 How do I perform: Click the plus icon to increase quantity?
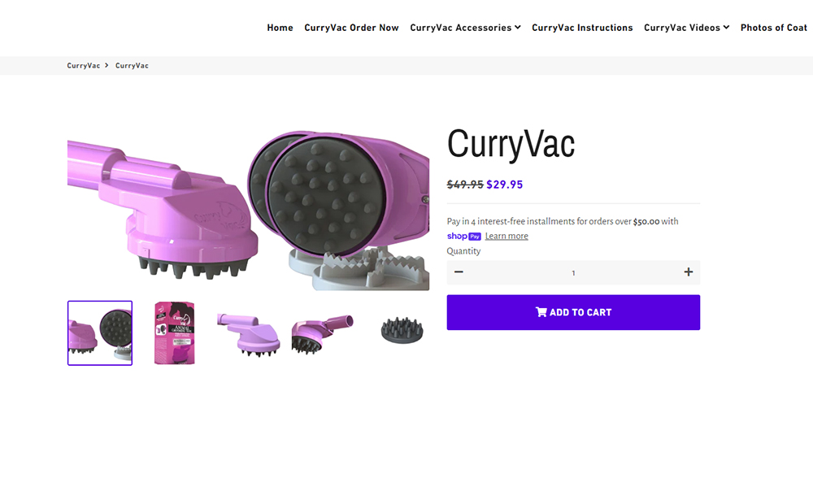coord(688,272)
